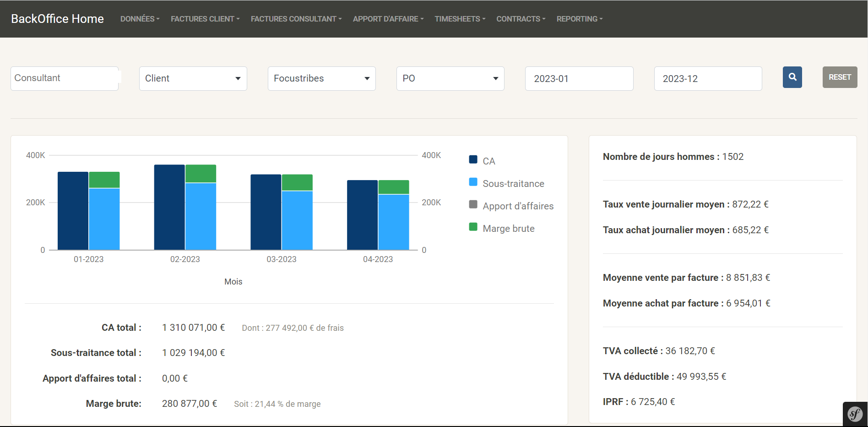Select Sous-traitance total 1 029 194,00 €
Image resolution: width=868 pixels, height=427 pixels.
click(193, 353)
